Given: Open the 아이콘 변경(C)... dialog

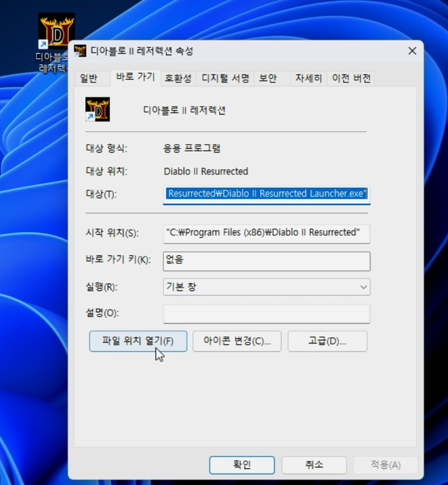Looking at the screenshot, I should click(x=237, y=341).
